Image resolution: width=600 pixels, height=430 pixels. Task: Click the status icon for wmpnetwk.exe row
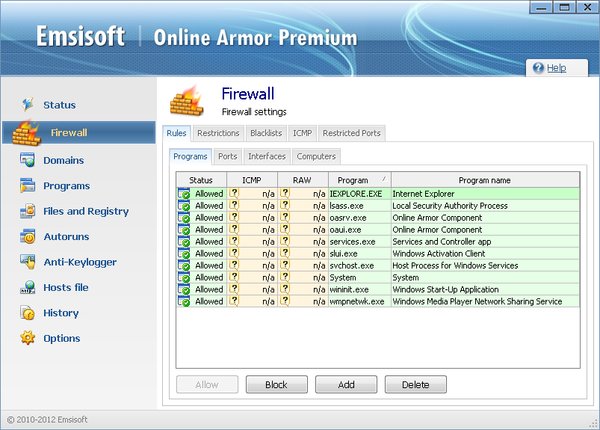click(184, 301)
